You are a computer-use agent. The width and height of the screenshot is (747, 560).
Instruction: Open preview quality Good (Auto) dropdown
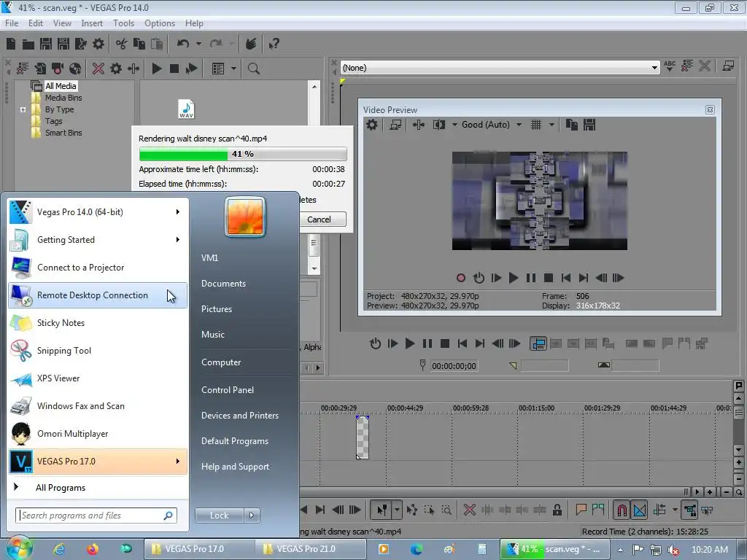coord(519,125)
